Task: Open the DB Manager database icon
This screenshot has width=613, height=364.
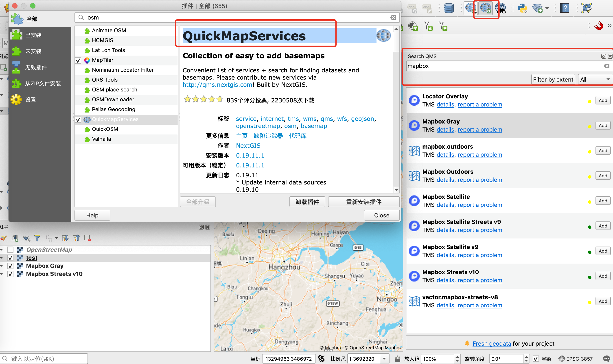Action: click(x=448, y=8)
